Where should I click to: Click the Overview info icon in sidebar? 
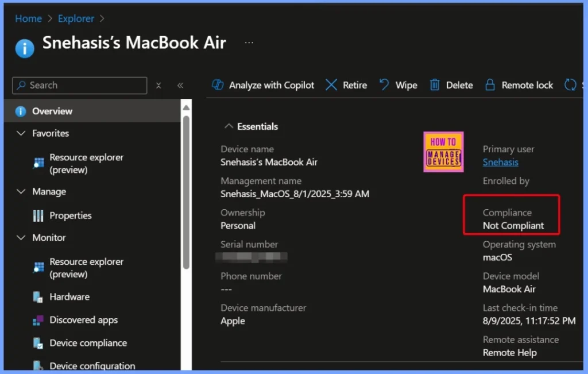click(x=21, y=111)
